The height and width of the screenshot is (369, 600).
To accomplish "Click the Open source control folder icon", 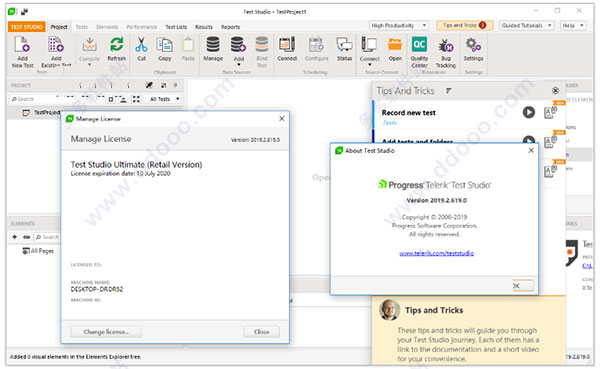I will (x=395, y=44).
